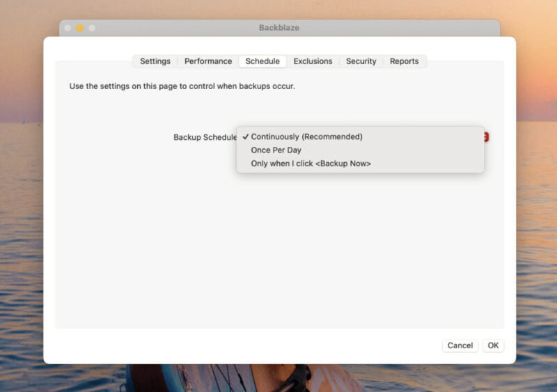
Task: Click the greyed-out close window button
Action: tap(68, 28)
